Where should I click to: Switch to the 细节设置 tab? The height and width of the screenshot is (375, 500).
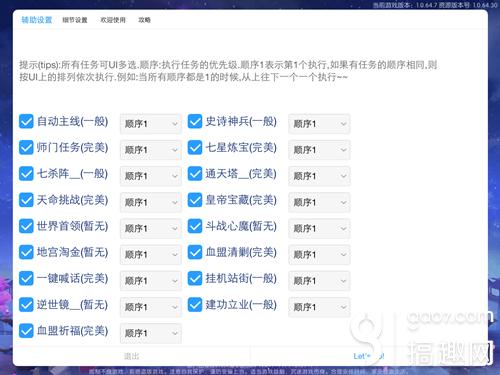click(75, 20)
